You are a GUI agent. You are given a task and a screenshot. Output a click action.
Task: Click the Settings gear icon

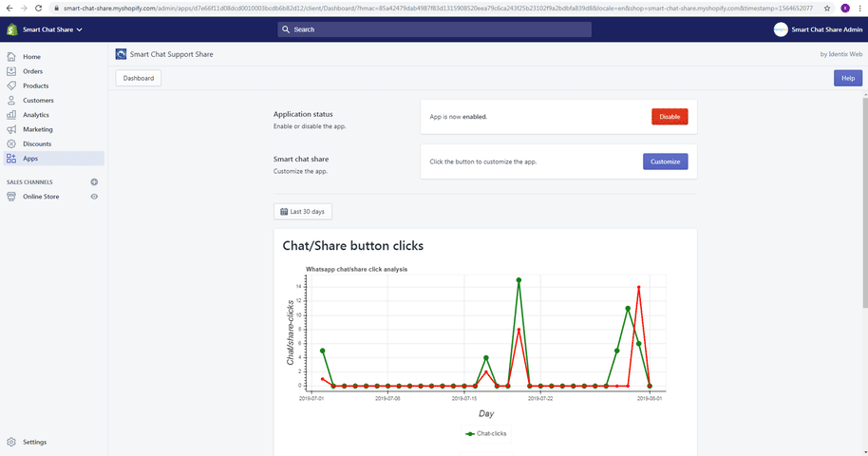11,442
